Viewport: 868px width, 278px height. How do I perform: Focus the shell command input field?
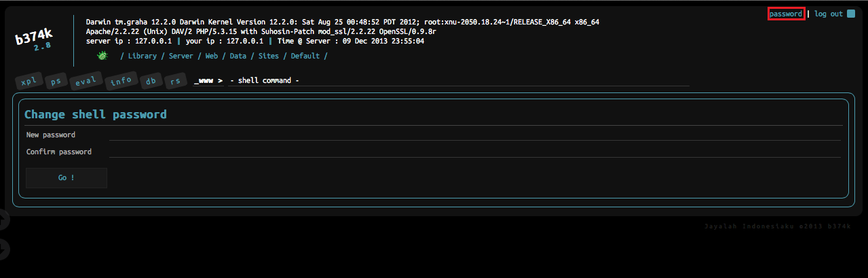pos(459,80)
